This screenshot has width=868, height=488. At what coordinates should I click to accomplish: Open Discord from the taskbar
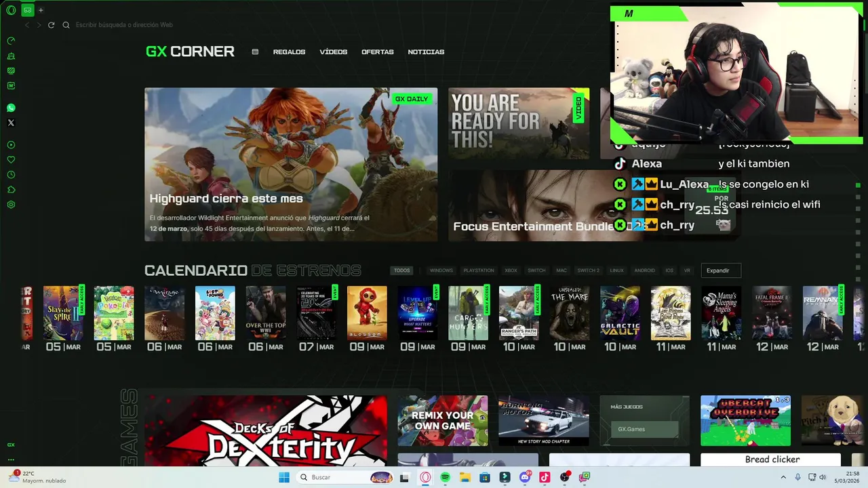click(x=525, y=477)
